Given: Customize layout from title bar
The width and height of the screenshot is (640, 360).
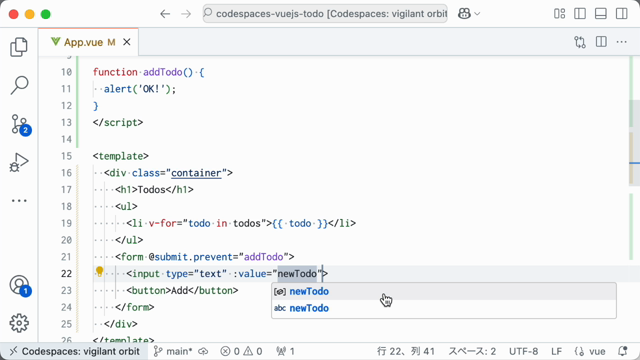Looking at the screenshot, I should tap(559, 14).
